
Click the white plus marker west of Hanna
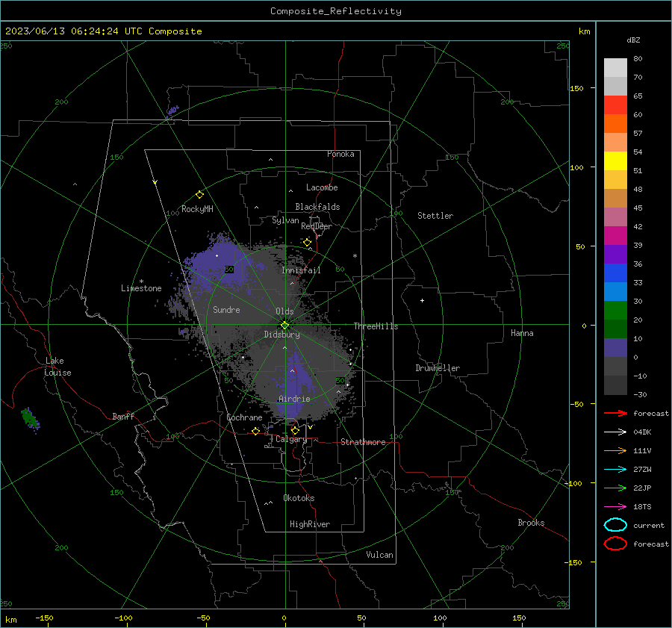(422, 300)
